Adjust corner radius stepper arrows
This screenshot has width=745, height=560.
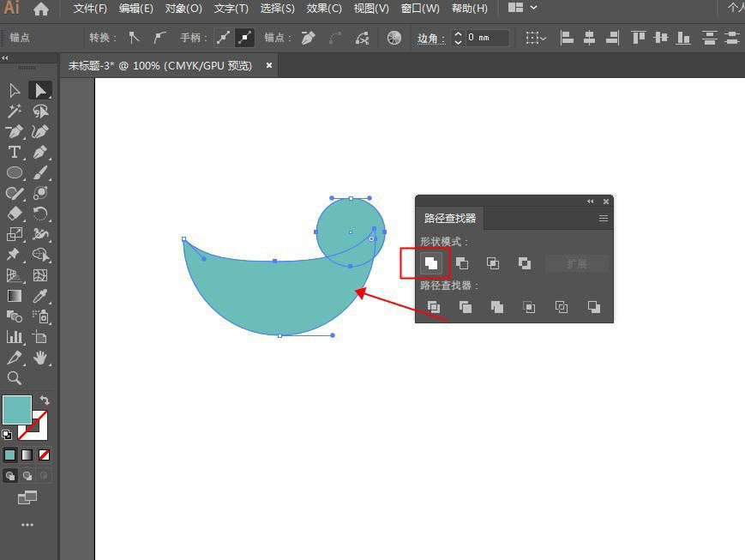458,38
